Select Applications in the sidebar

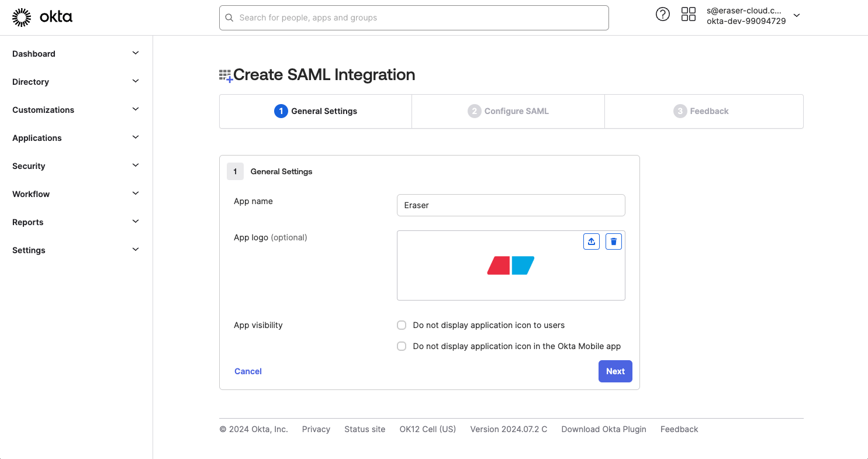point(37,138)
